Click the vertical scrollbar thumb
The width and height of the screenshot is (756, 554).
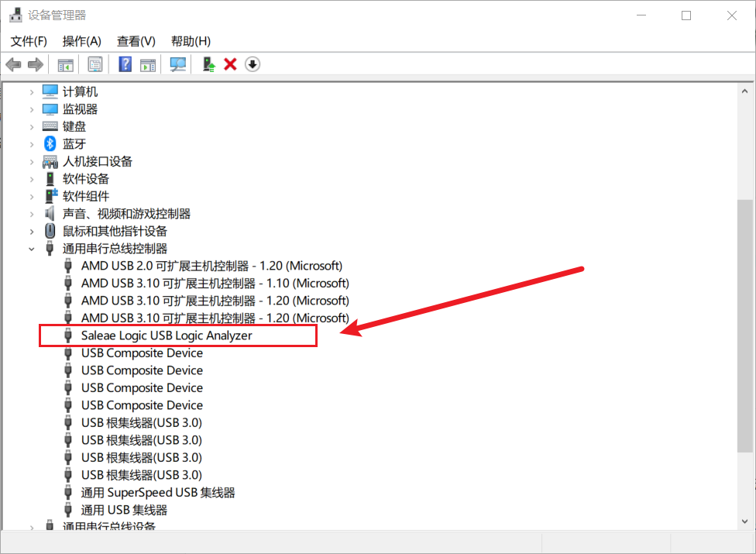pos(745,326)
